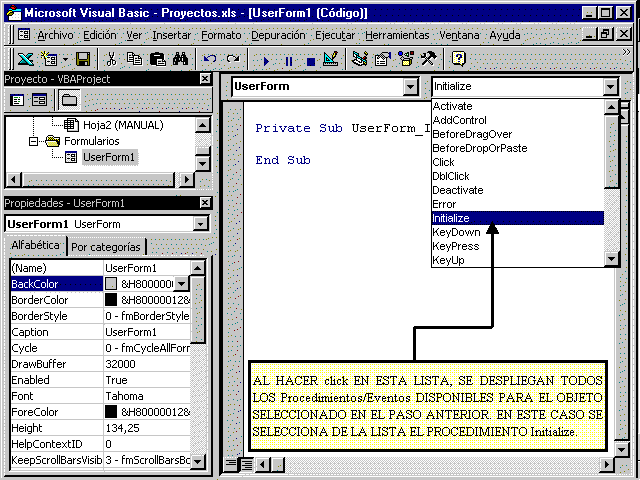Select KeyPress from the event list
Screen dimensions: 640x480
[x=518, y=246]
